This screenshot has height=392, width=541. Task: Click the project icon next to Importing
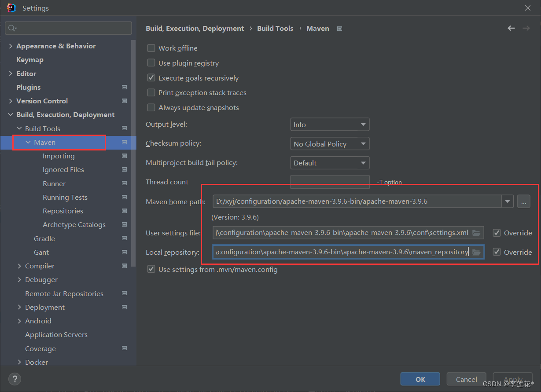pos(124,156)
